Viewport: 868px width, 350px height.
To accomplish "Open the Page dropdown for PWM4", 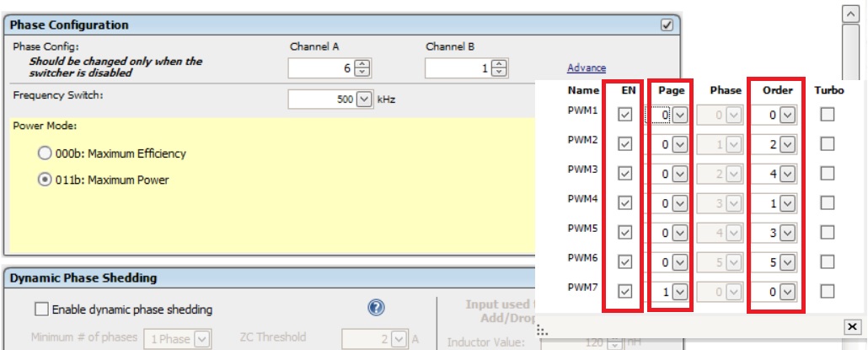I will [679, 203].
